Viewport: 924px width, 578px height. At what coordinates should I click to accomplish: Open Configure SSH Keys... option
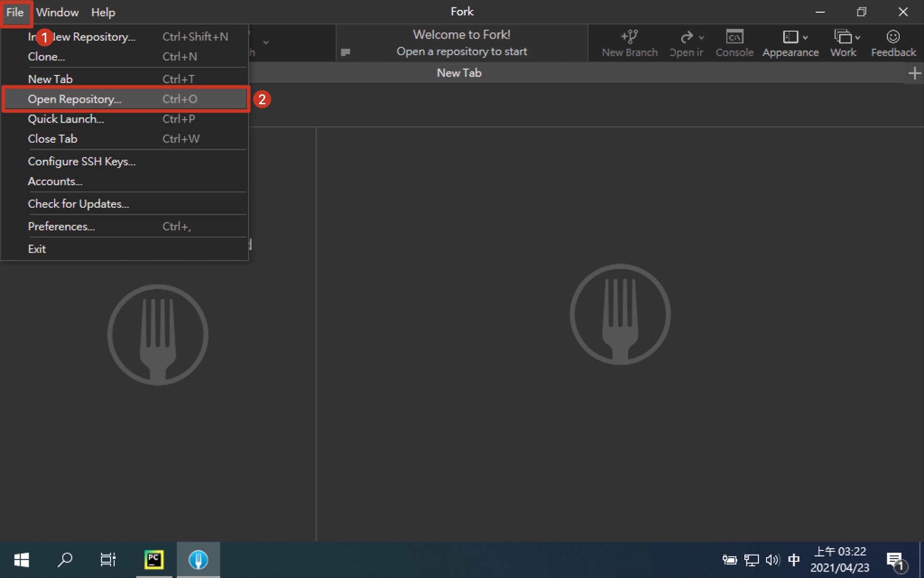click(x=124, y=161)
